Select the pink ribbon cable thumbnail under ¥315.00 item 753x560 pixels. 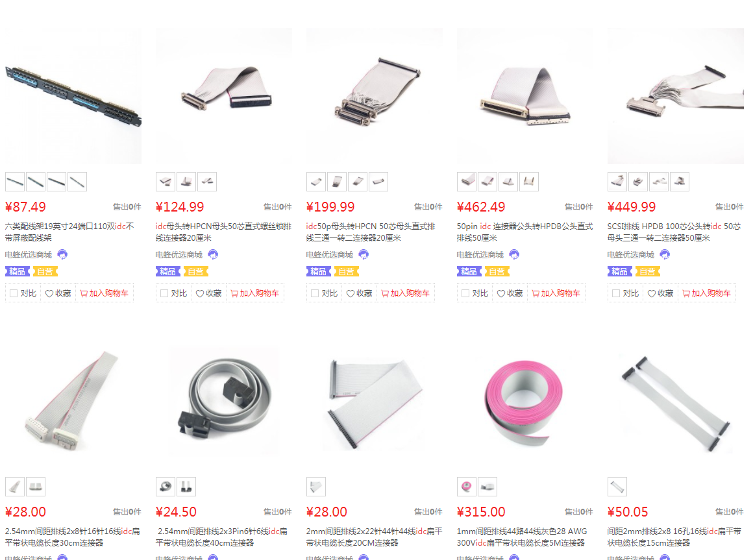click(467, 487)
